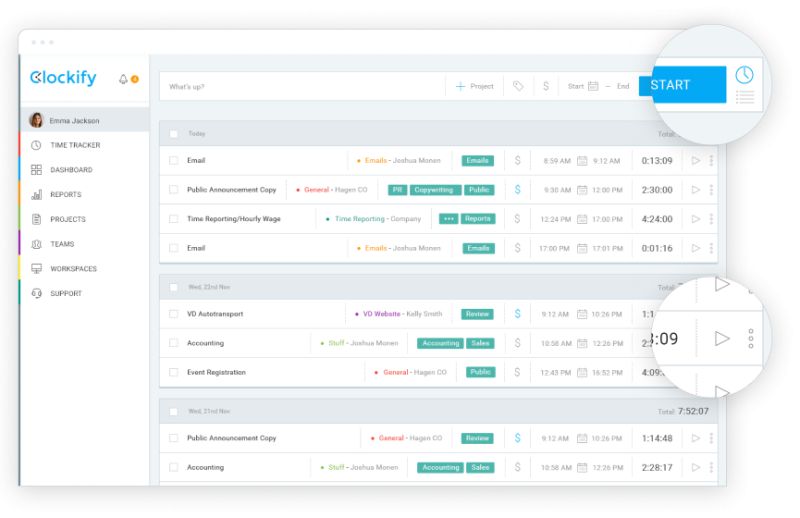Resume timer for Public Announcement Copy 1:14:48

(x=695, y=438)
